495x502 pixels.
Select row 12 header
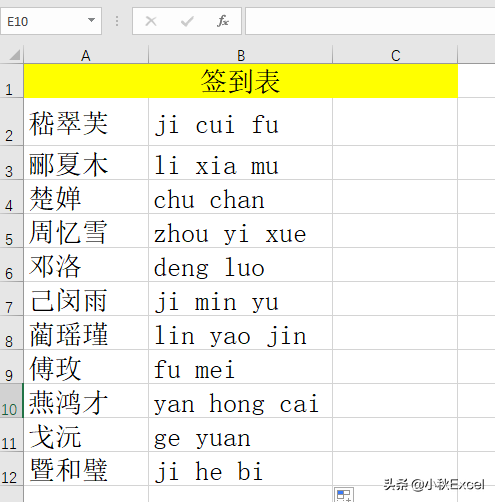click(x=12, y=469)
